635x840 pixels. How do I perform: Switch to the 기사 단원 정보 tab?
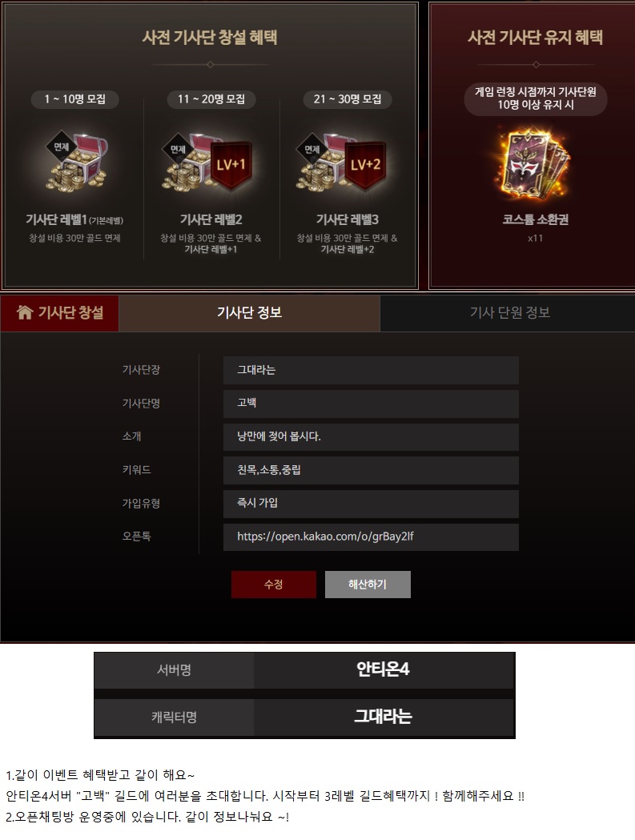509,312
